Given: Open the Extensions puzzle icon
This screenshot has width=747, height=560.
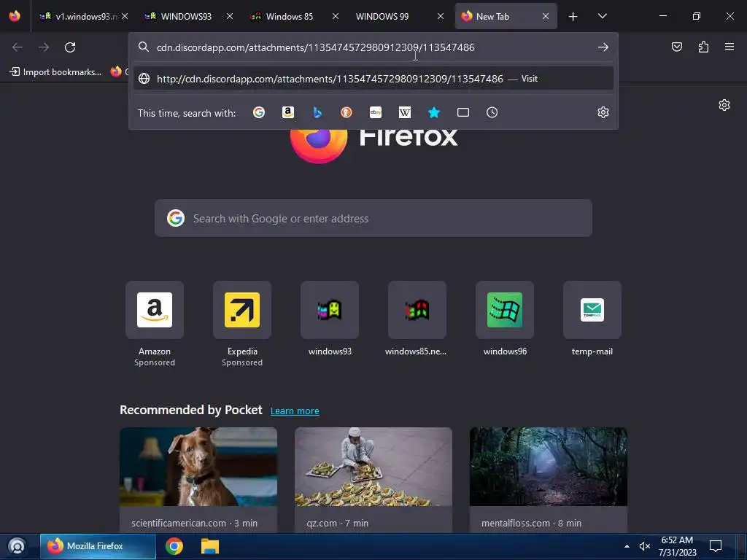Looking at the screenshot, I should (x=703, y=47).
